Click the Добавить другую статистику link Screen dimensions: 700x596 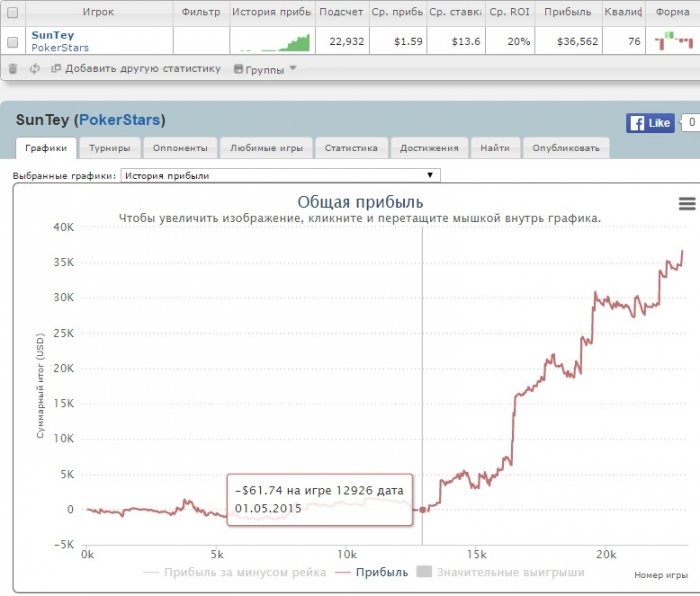[136, 69]
